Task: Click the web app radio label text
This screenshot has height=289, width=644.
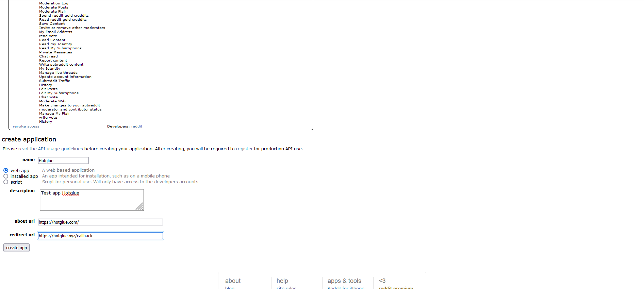Action: point(20,170)
